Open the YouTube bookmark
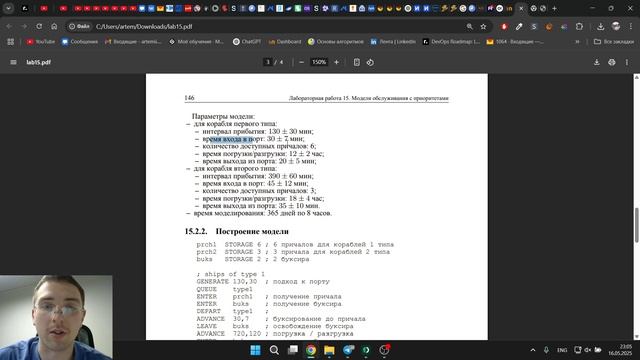The image size is (640, 360). point(40,42)
